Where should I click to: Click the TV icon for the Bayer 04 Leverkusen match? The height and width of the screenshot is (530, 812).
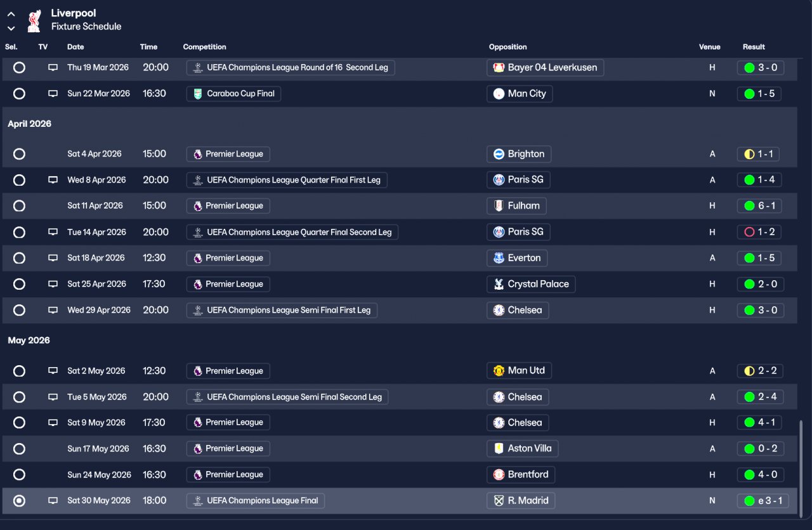(53, 67)
